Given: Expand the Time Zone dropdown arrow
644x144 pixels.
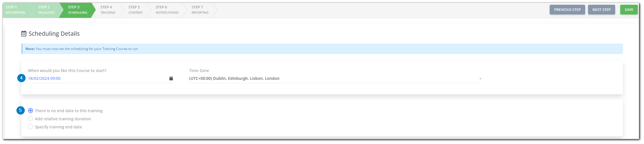Looking at the screenshot, I should pyautogui.click(x=480, y=79).
